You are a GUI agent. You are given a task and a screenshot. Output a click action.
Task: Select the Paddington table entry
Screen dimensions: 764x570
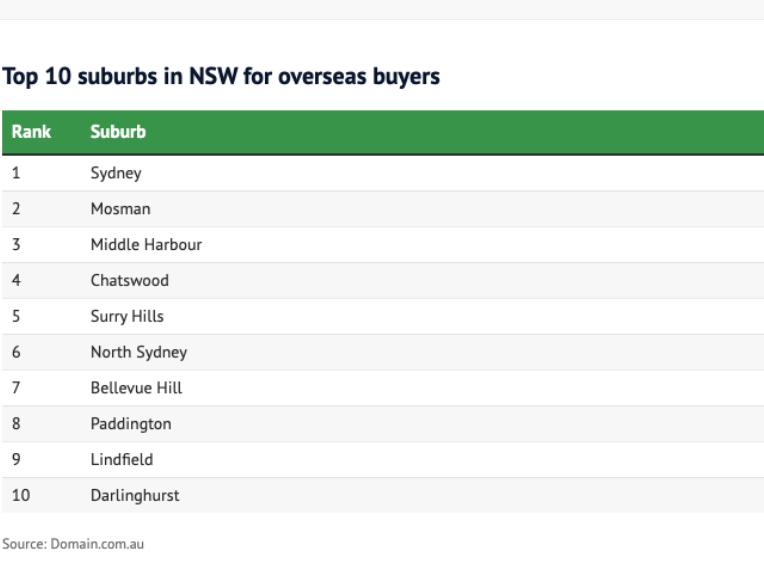[x=130, y=423]
